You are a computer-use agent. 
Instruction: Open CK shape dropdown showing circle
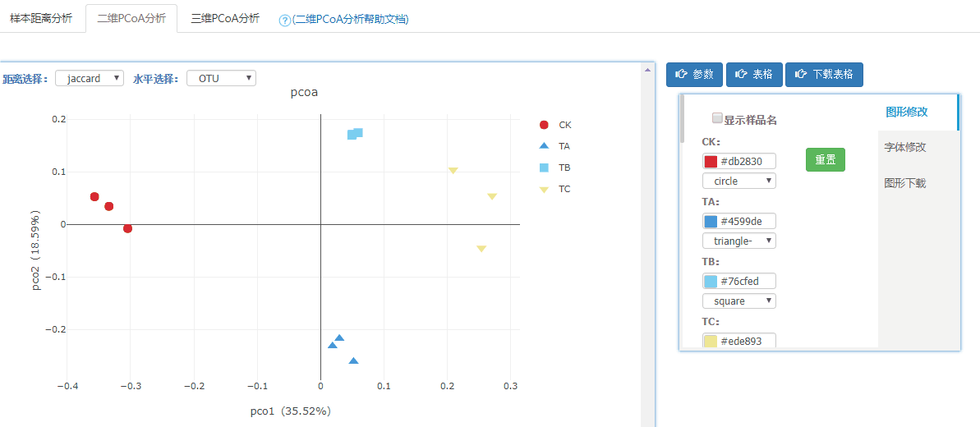pyautogui.click(x=739, y=181)
